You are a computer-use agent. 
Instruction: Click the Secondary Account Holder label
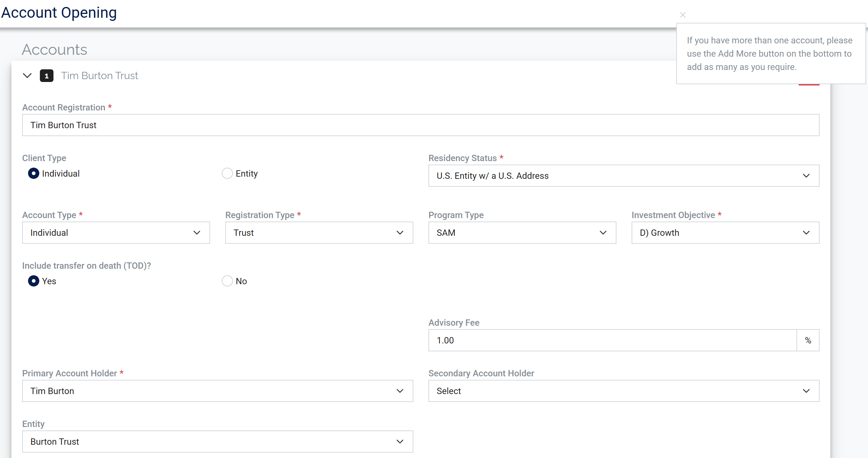[481, 373]
